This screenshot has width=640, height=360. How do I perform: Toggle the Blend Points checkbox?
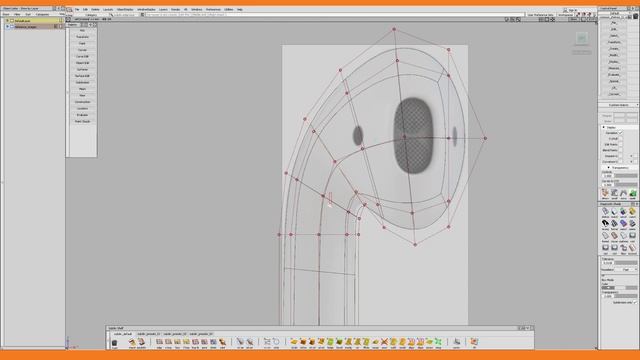620,150
